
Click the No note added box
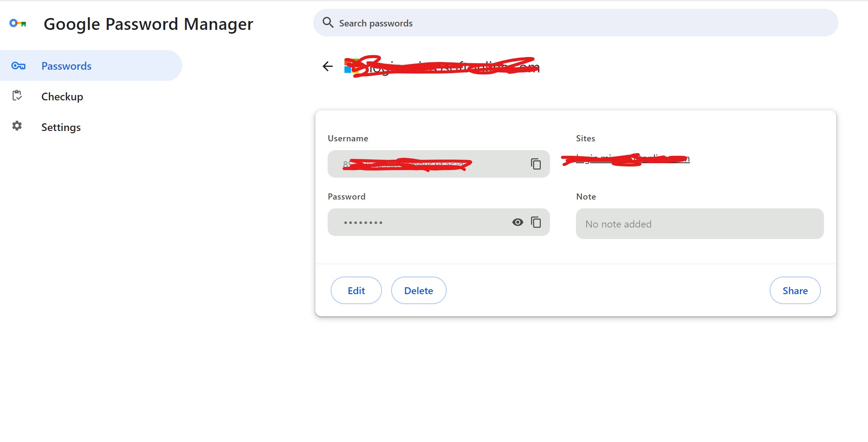tap(700, 224)
